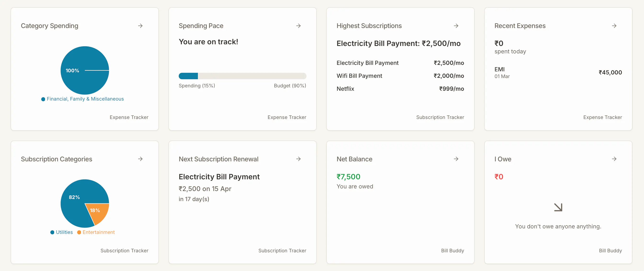Open Subscription Categories arrow icon
The image size is (644, 271).
[x=140, y=159]
